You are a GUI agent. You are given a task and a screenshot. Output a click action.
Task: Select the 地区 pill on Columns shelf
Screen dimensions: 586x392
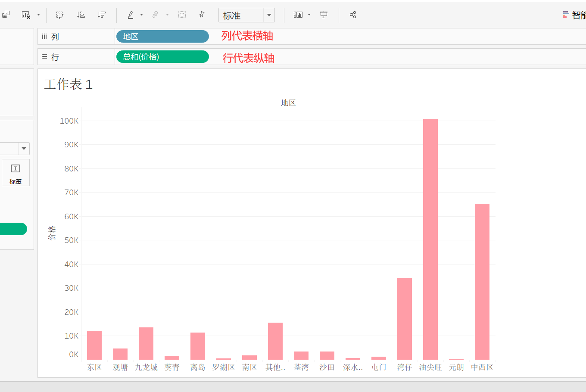point(162,37)
